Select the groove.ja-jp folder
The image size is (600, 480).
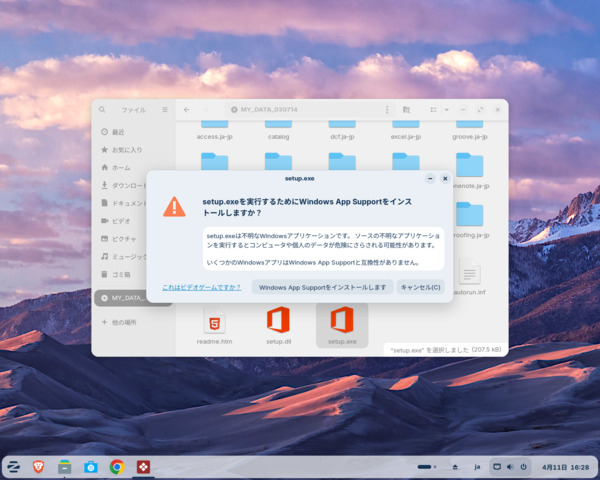[x=470, y=131]
